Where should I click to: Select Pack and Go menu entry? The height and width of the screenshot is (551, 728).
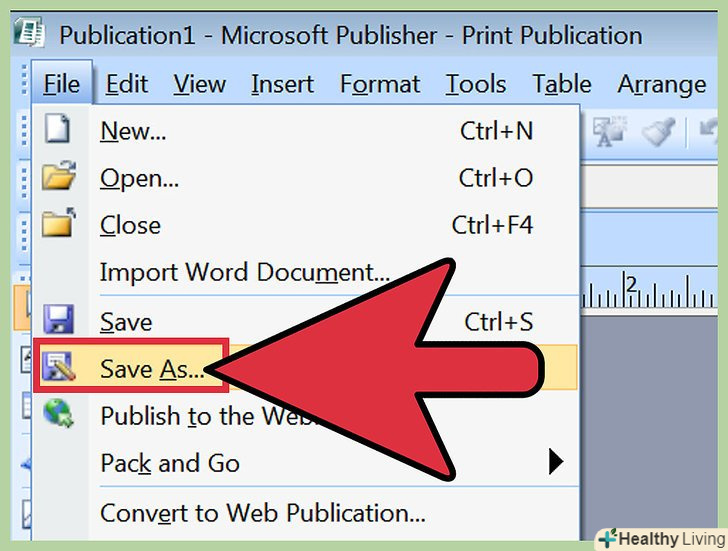(x=306, y=462)
